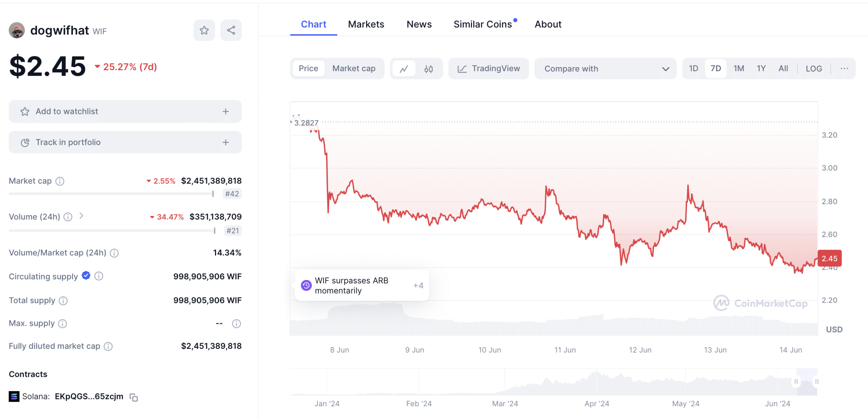Click Max. supply label info icon
This screenshot has width=868, height=419.
pos(62,324)
